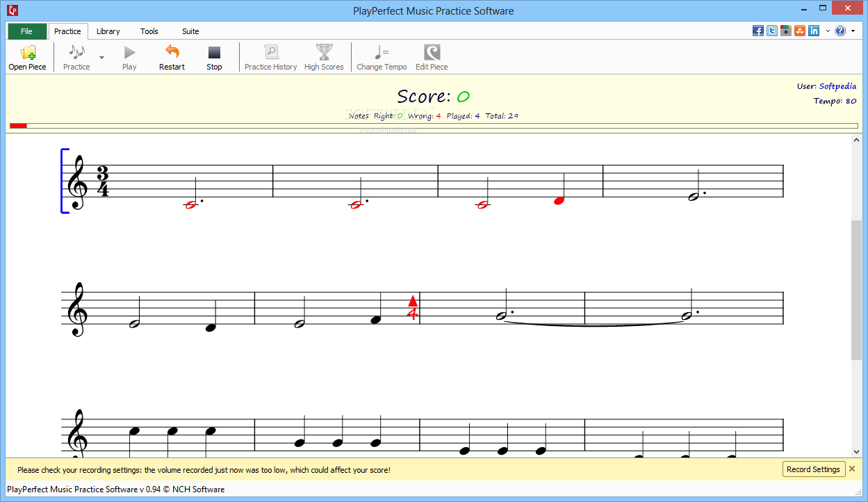Image resolution: width=868 pixels, height=502 pixels.
Task: Click the Google Plus share icon
Action: pos(786,31)
